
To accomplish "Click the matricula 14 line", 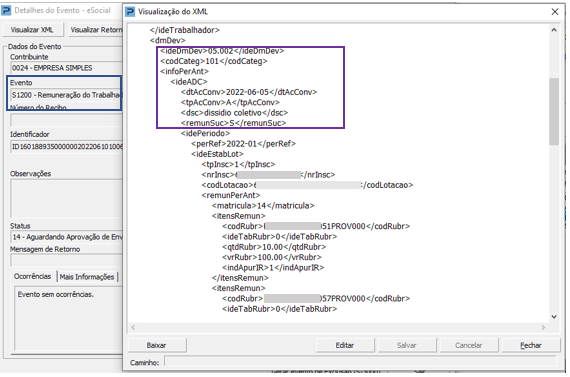I will point(263,206).
